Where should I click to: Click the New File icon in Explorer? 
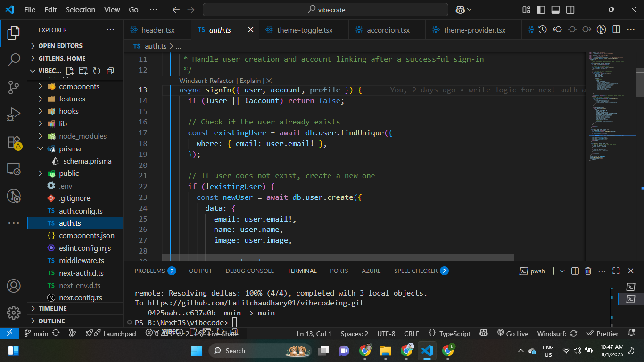tap(70, 71)
